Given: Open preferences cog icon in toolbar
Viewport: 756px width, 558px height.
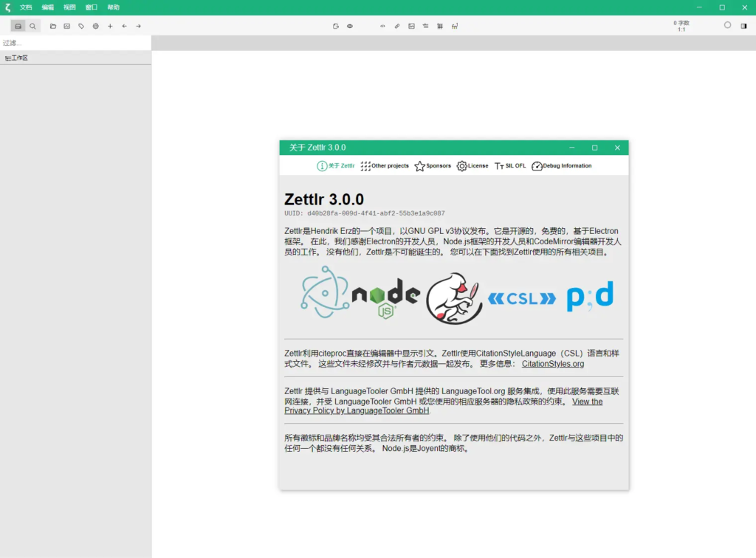Looking at the screenshot, I should point(96,26).
